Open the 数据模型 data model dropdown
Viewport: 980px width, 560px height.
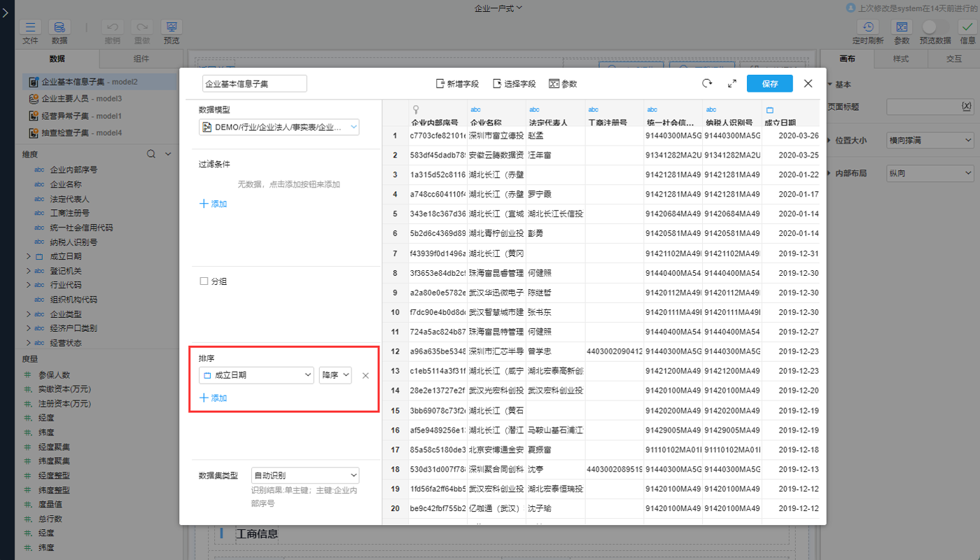click(279, 127)
